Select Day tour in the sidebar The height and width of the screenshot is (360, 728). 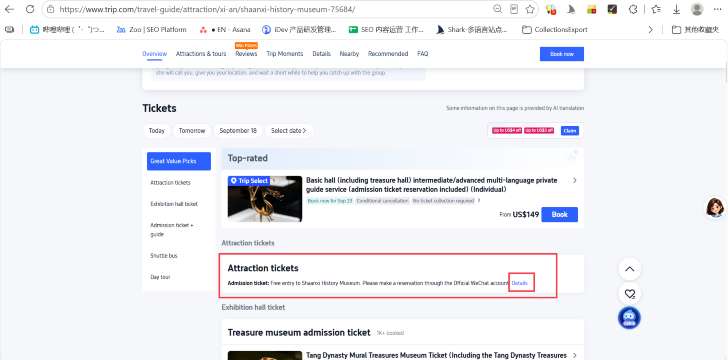tap(160, 277)
